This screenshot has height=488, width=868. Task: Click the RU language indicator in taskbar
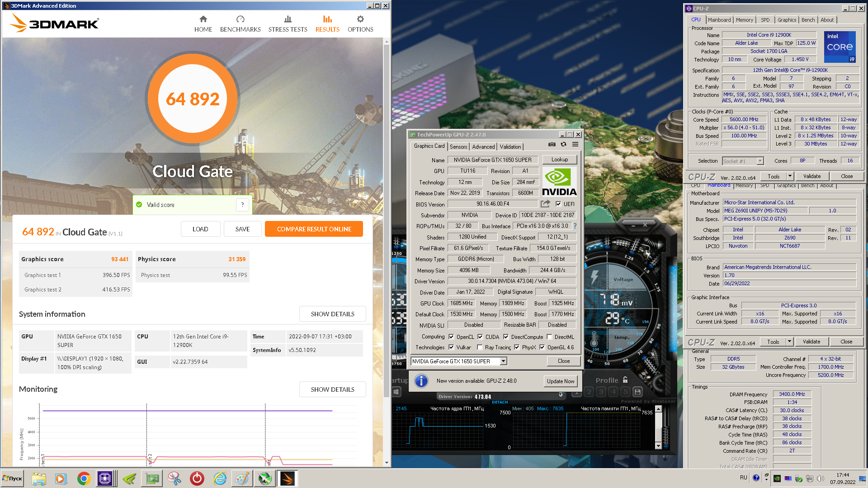pos(743,478)
